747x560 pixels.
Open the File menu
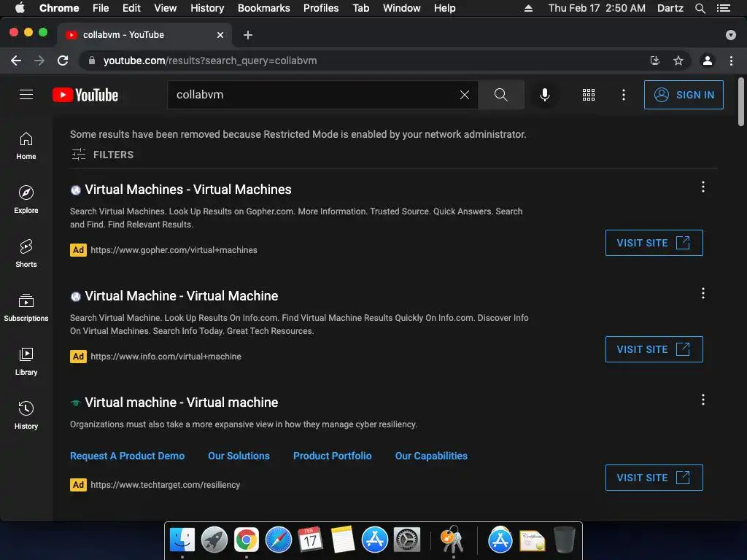coord(101,8)
